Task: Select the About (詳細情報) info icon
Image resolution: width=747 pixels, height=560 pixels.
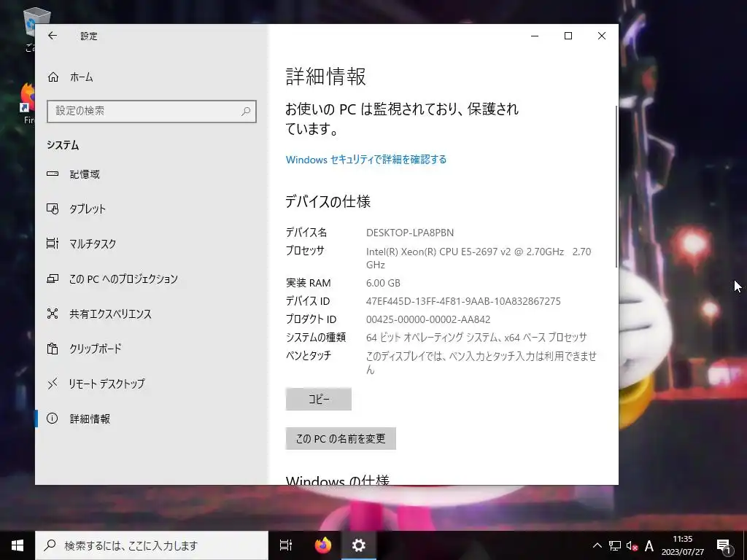Action: (x=52, y=419)
